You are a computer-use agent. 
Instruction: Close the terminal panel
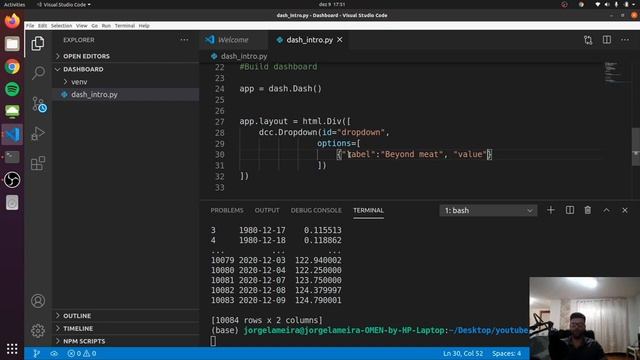[625, 210]
